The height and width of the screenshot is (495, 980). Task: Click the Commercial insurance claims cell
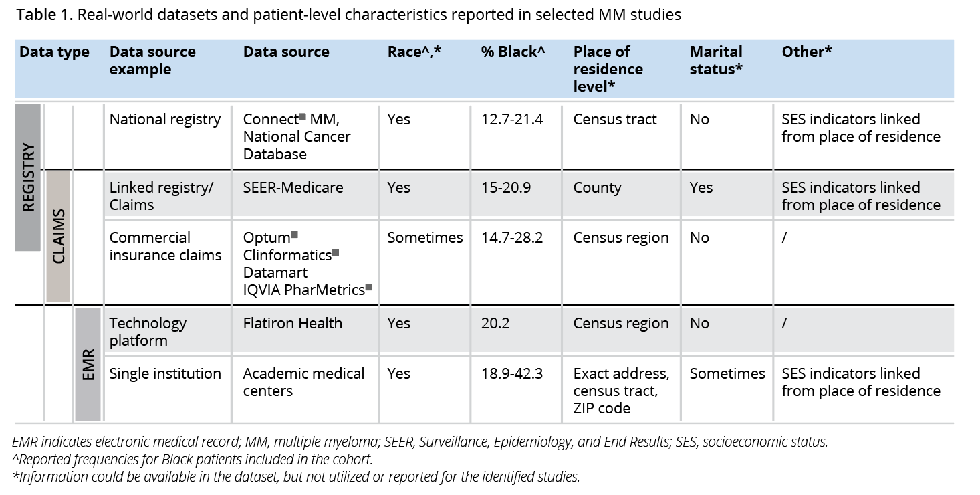[x=165, y=246]
